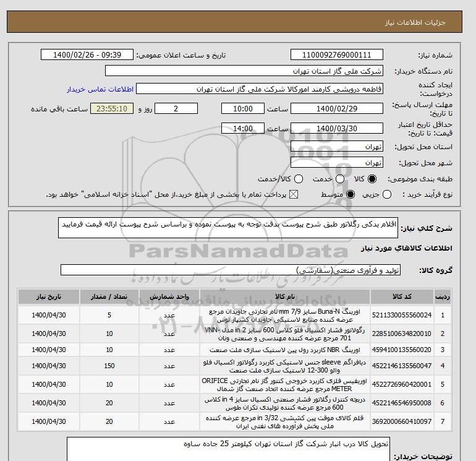Click product code 5211330055560024
This screenshot has height=461, width=476.
click(402, 316)
